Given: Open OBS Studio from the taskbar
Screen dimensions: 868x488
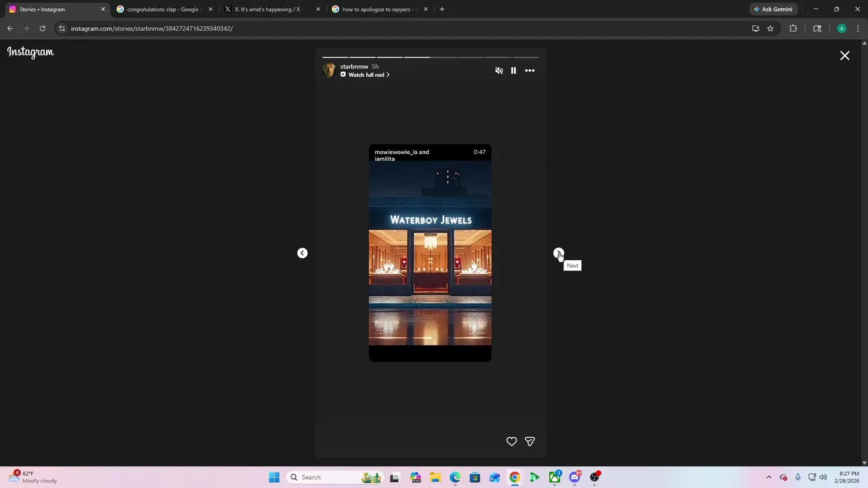Looking at the screenshot, I should pos(595,477).
